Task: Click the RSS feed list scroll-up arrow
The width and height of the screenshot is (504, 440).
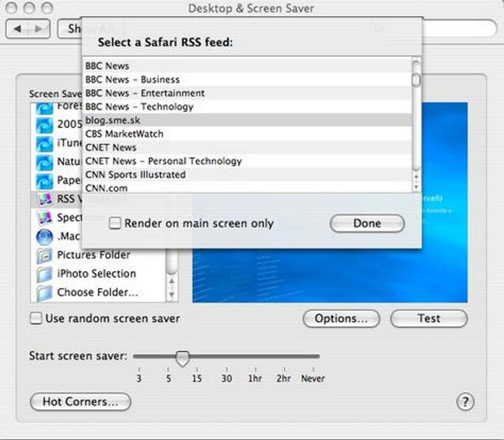Action: [416, 177]
